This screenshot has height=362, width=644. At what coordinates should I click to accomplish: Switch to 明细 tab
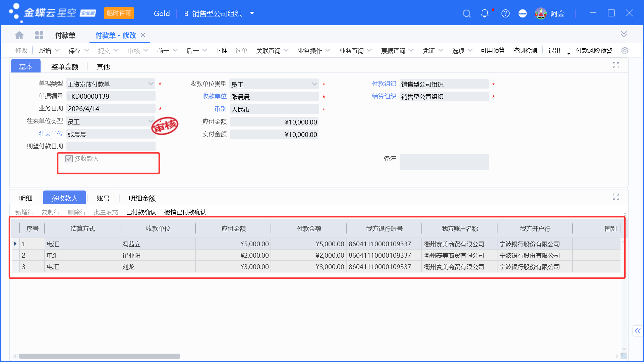tap(26, 198)
